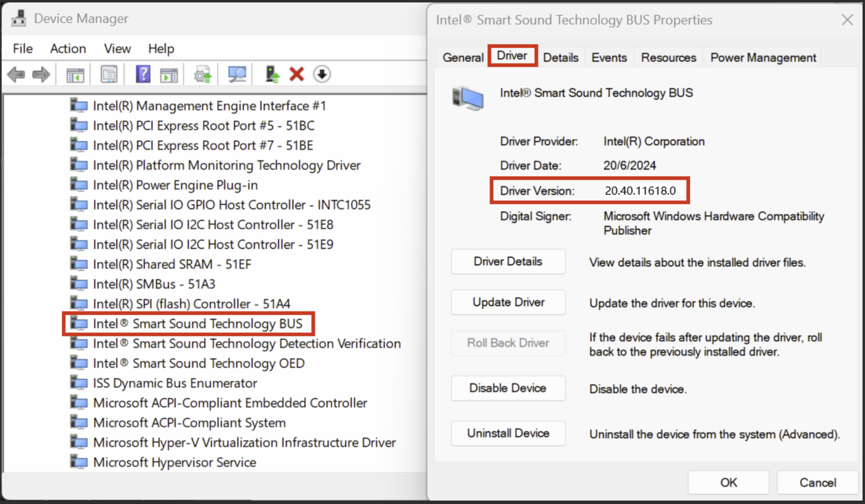Open the Resources tab
This screenshot has height=504, width=865.
point(668,57)
